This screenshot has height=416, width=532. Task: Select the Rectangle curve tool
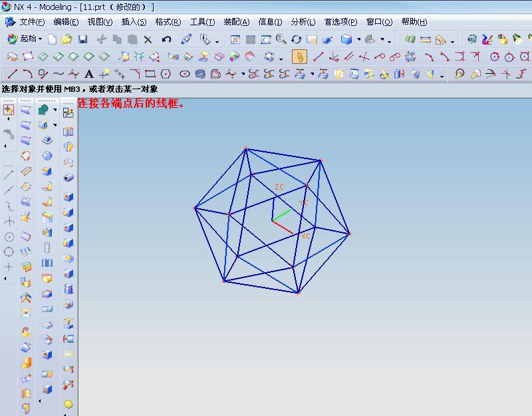(150, 74)
